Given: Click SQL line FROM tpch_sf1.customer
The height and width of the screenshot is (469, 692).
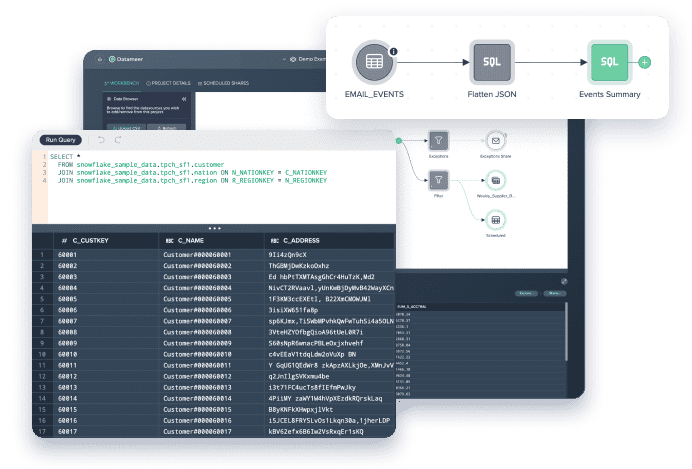Looking at the screenshot, I should pyautogui.click(x=141, y=165).
